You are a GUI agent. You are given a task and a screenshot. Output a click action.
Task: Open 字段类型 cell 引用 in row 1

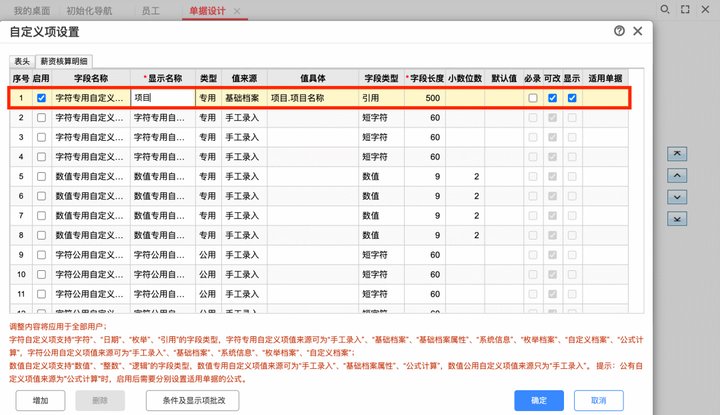tap(382, 98)
